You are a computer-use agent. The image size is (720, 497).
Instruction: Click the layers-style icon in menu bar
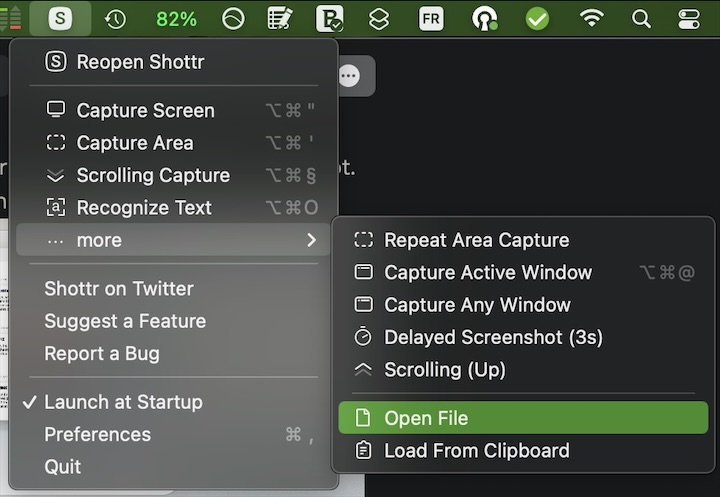(x=378, y=19)
